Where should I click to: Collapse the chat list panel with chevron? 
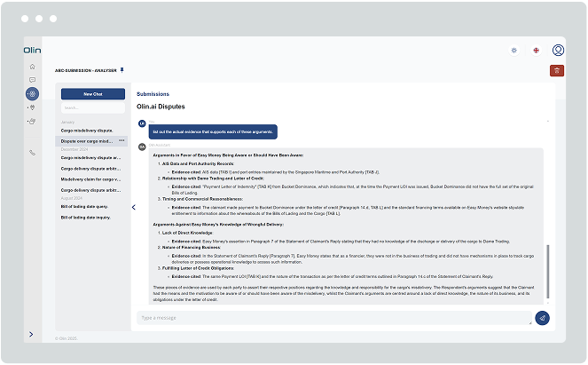click(134, 207)
